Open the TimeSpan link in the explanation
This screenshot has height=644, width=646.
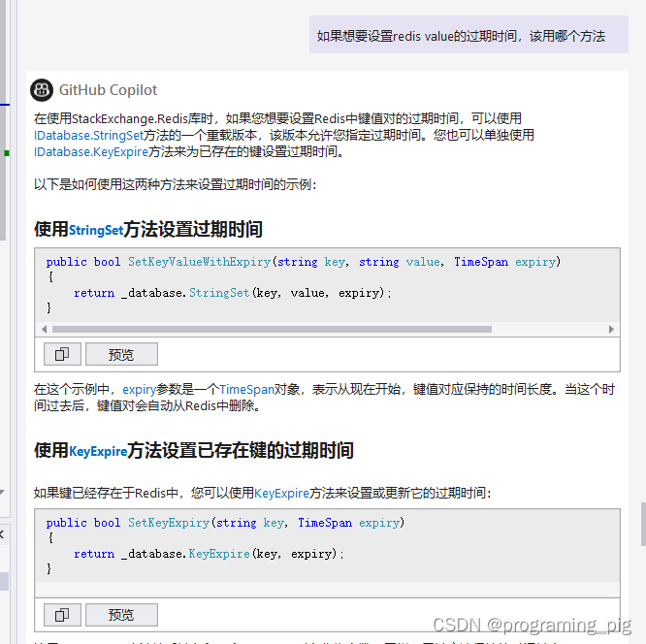pos(246,389)
